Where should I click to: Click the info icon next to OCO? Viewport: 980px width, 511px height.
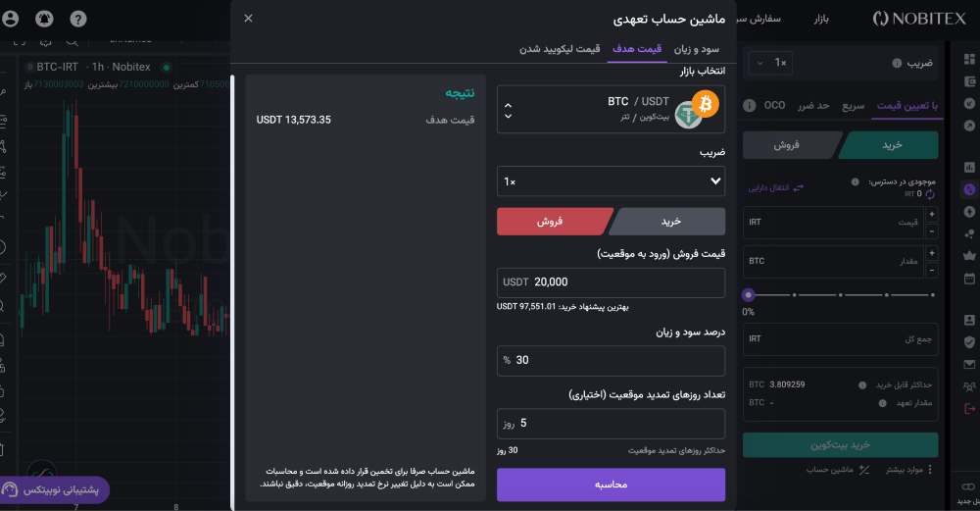point(750,105)
